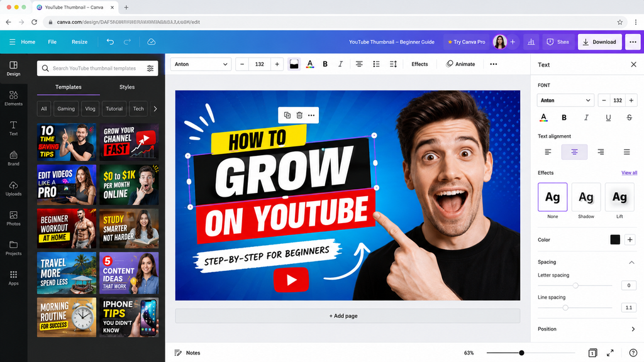The height and width of the screenshot is (362, 644).
Task: Show more template category chips
Action: [x=155, y=109]
